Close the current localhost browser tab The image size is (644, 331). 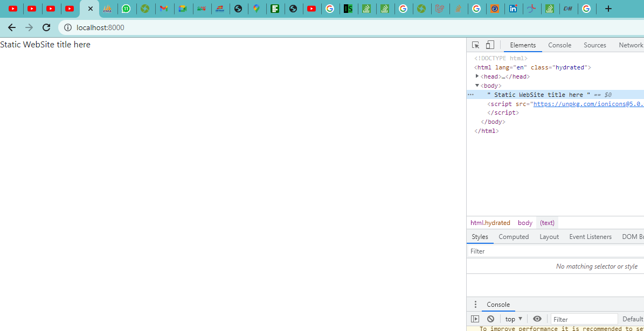click(91, 9)
